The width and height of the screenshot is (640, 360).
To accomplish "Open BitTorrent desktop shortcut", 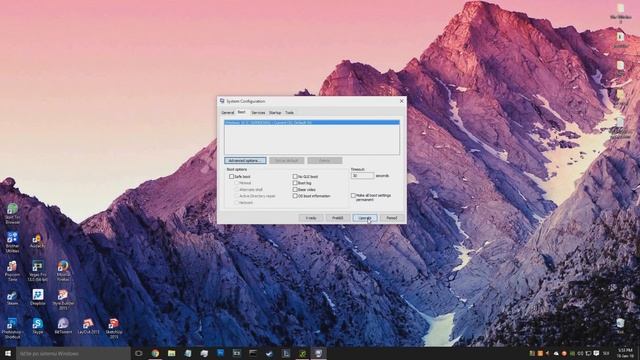I will point(63,326).
